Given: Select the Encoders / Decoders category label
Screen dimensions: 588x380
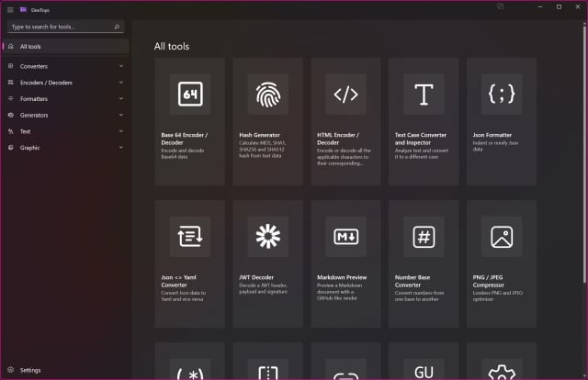Looking at the screenshot, I should [46, 83].
